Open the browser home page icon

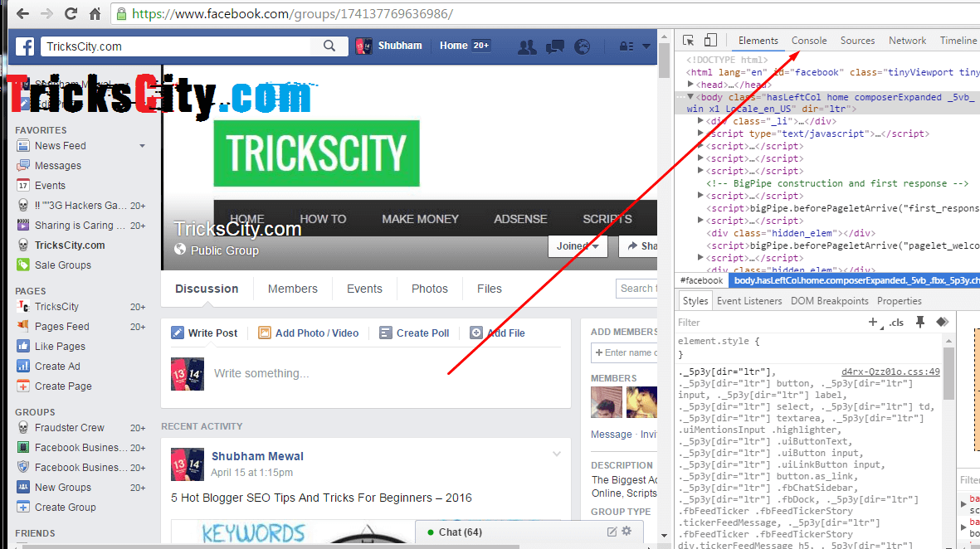95,14
